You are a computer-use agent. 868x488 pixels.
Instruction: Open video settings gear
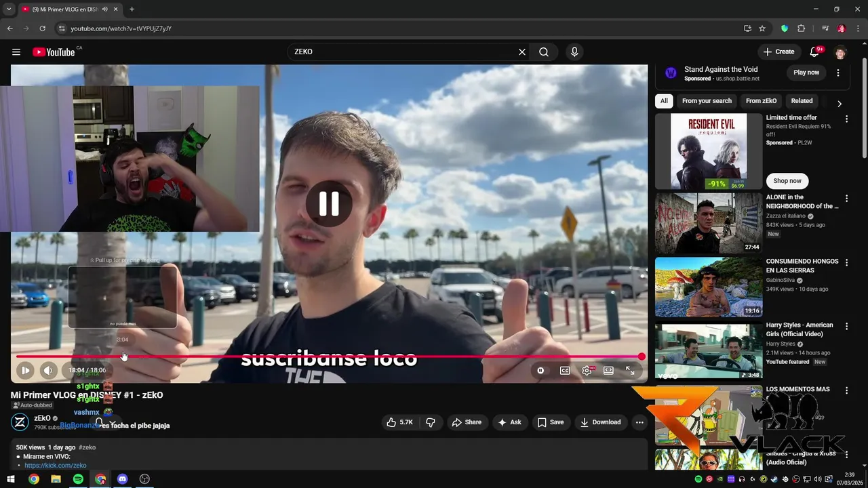tap(587, 370)
